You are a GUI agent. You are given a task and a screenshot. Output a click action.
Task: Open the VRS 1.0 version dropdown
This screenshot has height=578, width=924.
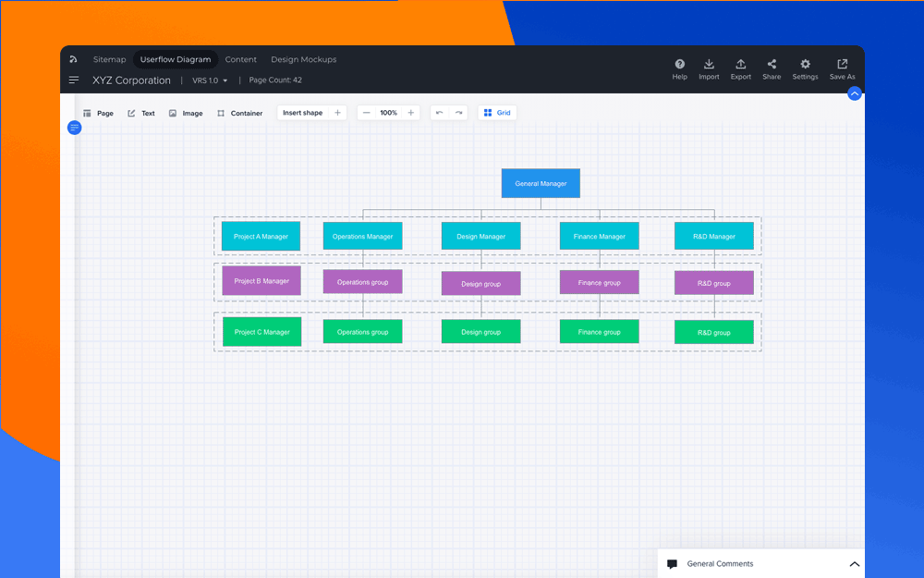click(x=210, y=80)
